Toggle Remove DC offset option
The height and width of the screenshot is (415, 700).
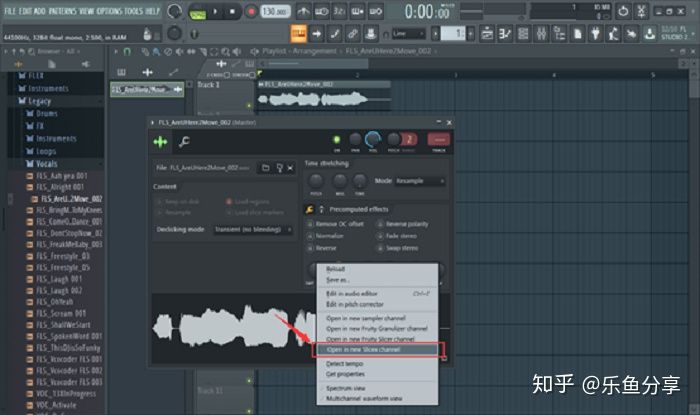(335, 224)
